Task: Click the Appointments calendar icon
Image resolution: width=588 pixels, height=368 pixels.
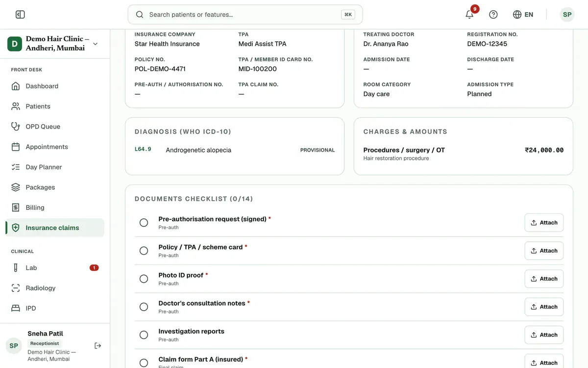Action: pyautogui.click(x=16, y=147)
